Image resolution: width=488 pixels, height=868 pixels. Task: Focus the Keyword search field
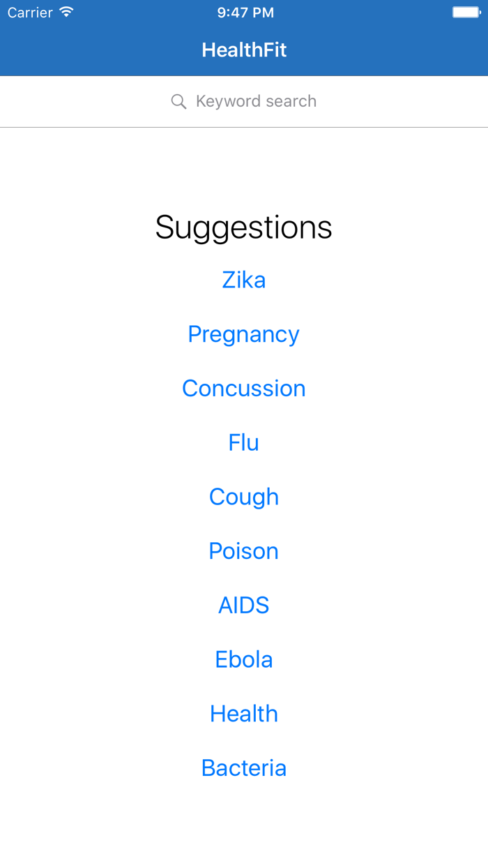[x=244, y=102]
